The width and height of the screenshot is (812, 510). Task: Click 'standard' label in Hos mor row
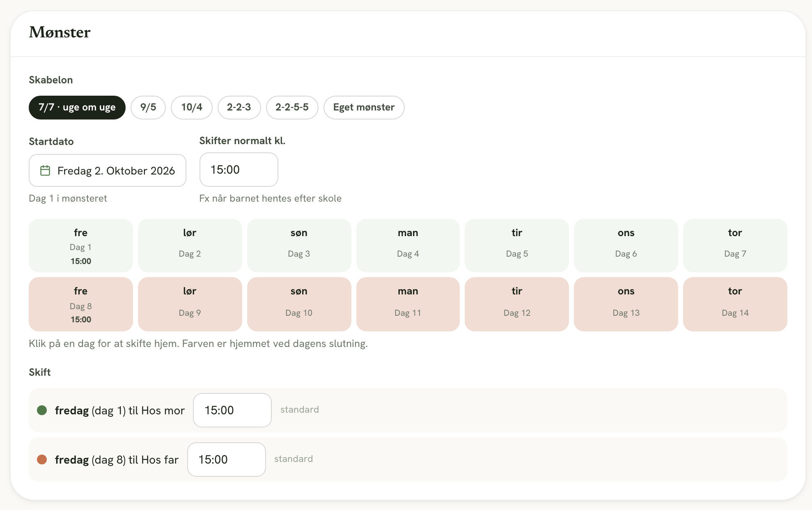[x=300, y=409]
